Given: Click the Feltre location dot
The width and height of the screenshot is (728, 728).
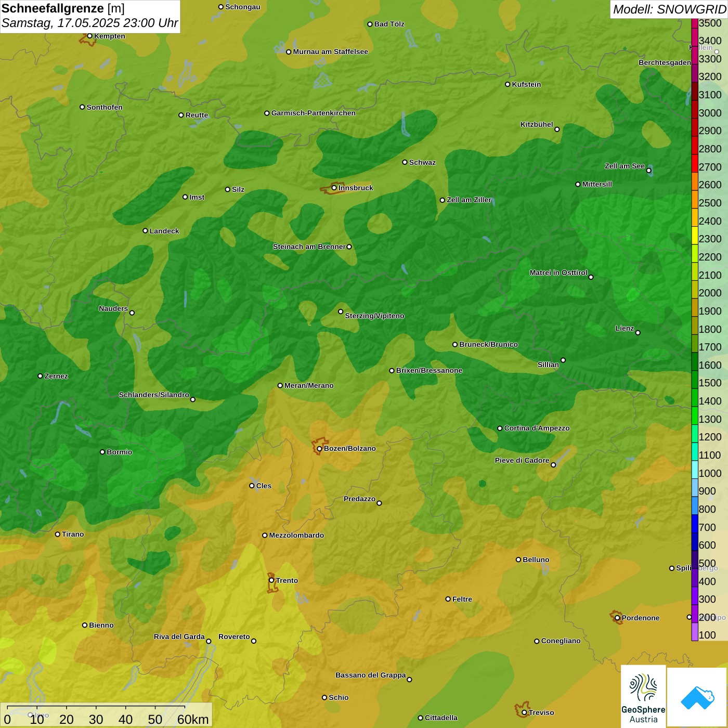Looking at the screenshot, I should [448, 599].
